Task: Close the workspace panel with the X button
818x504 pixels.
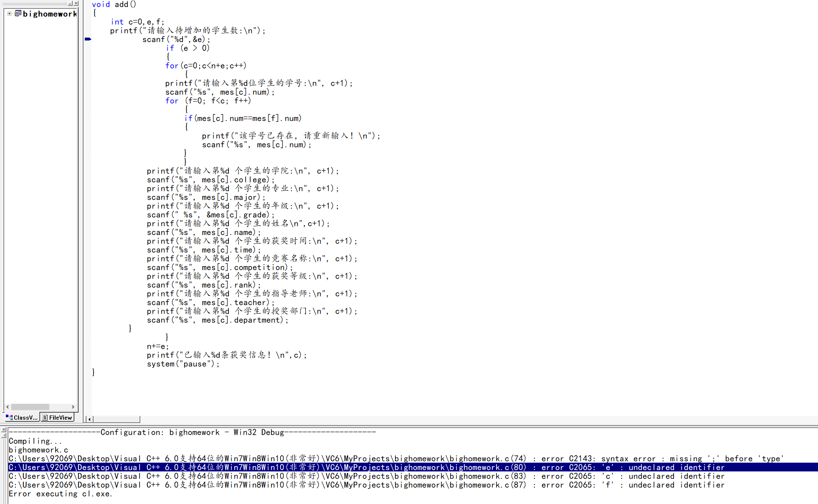Action: tap(76, 3)
